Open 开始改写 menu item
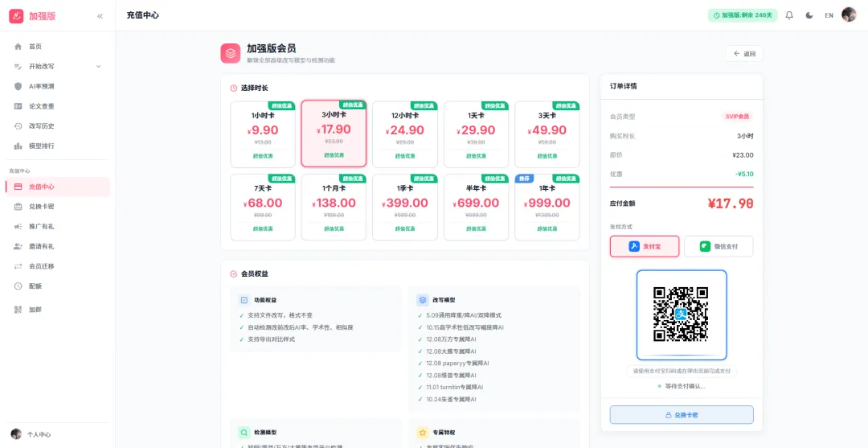868x448 pixels. click(x=58, y=67)
